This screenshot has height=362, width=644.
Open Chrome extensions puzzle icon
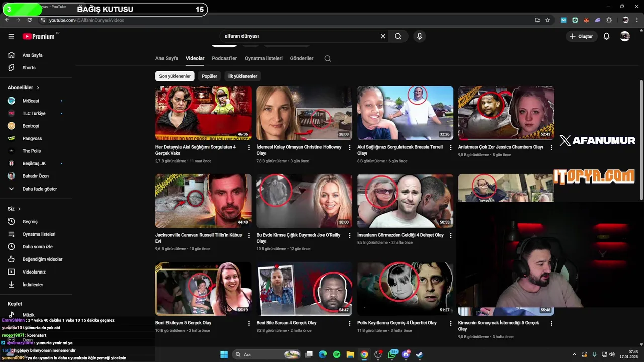(609, 20)
